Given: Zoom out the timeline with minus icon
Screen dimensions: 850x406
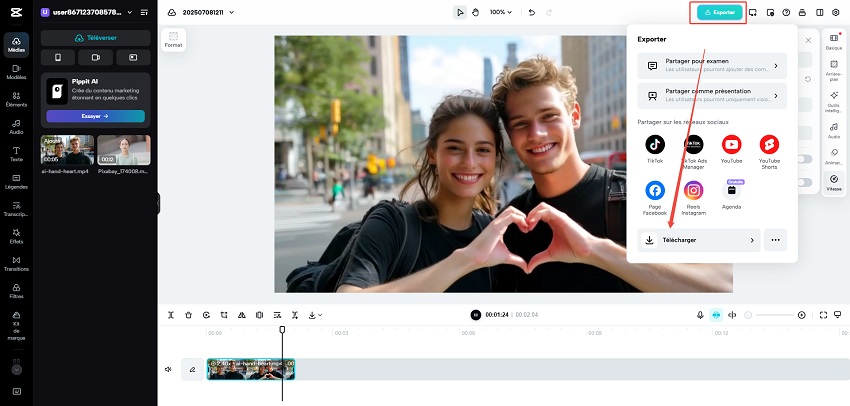Looking at the screenshot, I should click(x=748, y=315).
